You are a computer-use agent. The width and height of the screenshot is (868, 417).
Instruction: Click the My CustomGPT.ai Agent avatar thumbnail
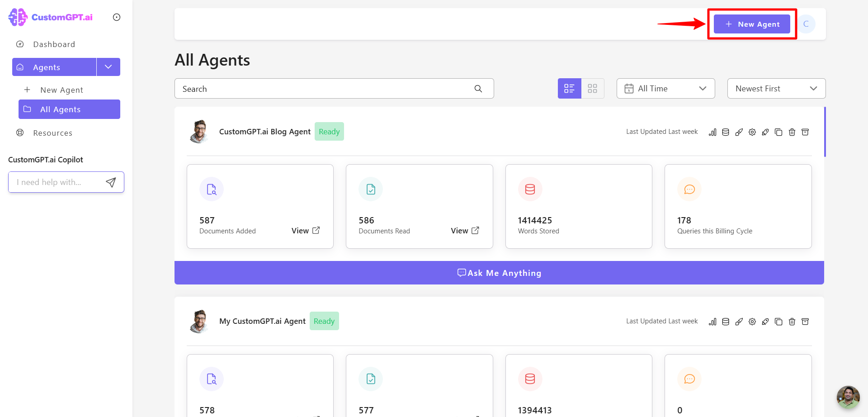click(199, 322)
